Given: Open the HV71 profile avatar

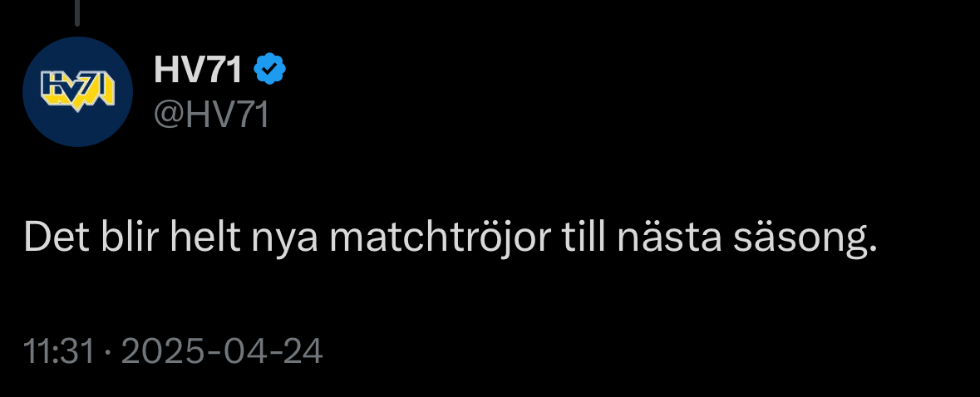Looking at the screenshot, I should pos(77,91).
